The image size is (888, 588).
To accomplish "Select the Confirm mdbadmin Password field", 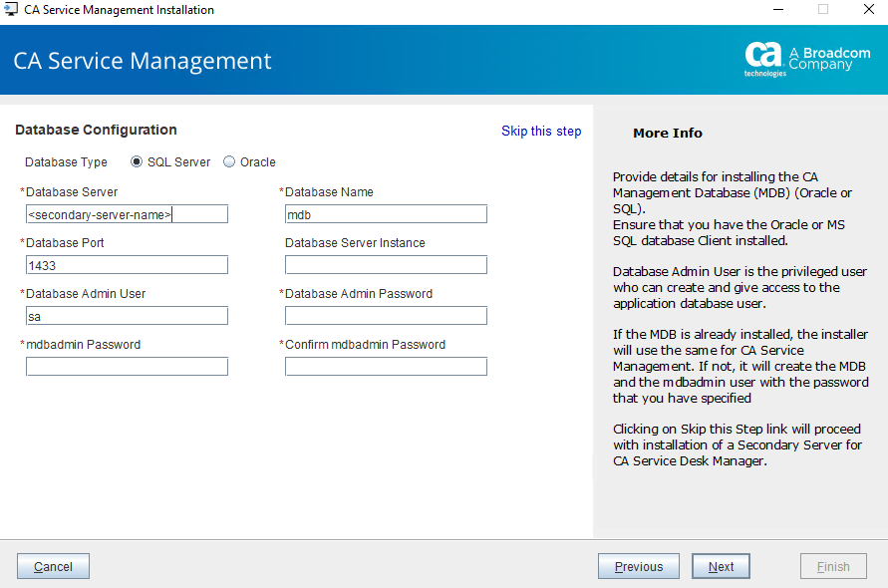I will tap(386, 367).
